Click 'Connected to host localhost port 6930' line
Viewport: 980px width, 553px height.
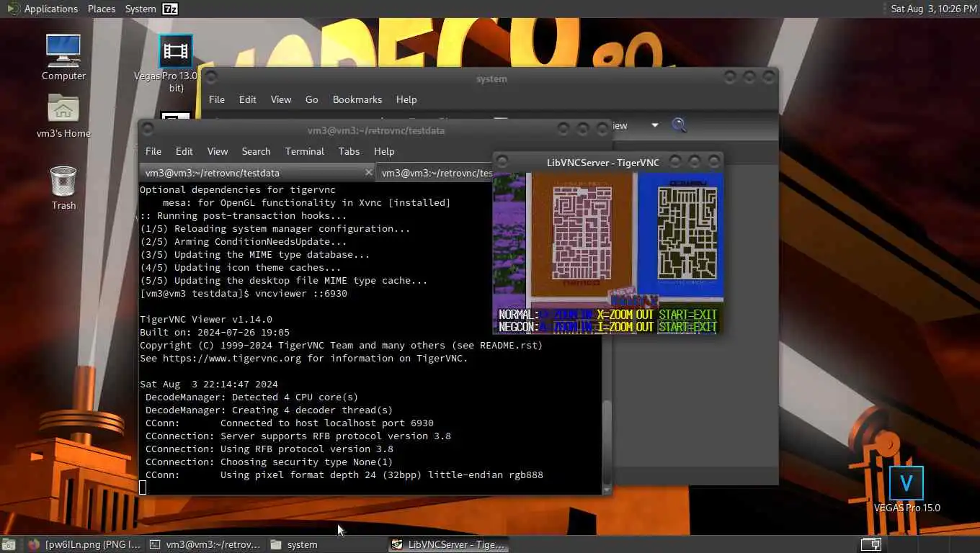tap(327, 423)
